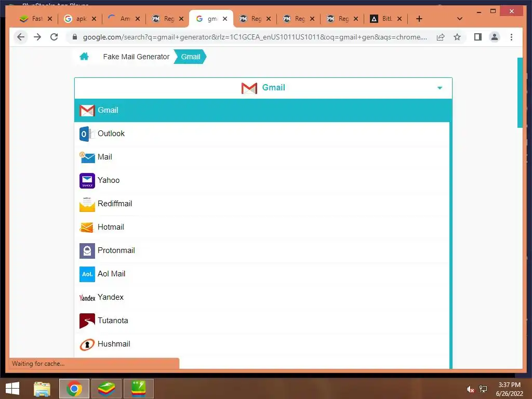
Task: Click the page vertical scrollbar thumb
Action: pyautogui.click(x=520, y=92)
